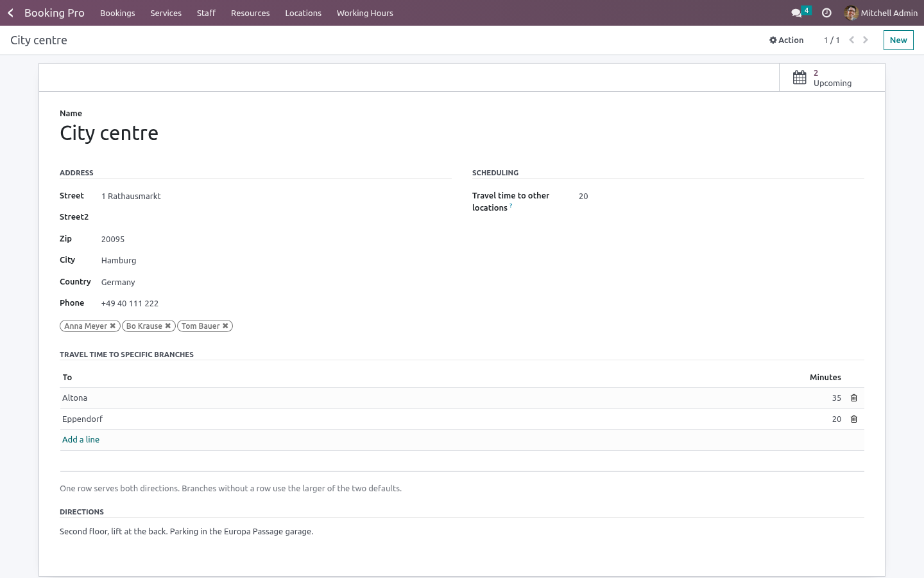Open the Working Hours menu
924x578 pixels.
pyautogui.click(x=364, y=13)
